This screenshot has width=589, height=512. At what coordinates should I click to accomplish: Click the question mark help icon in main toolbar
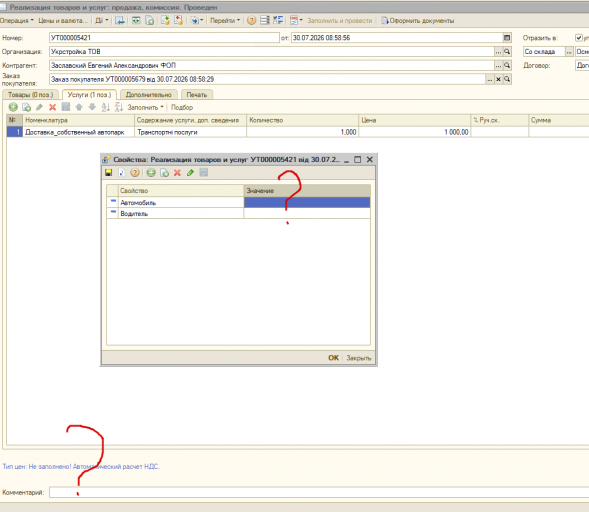(x=252, y=21)
